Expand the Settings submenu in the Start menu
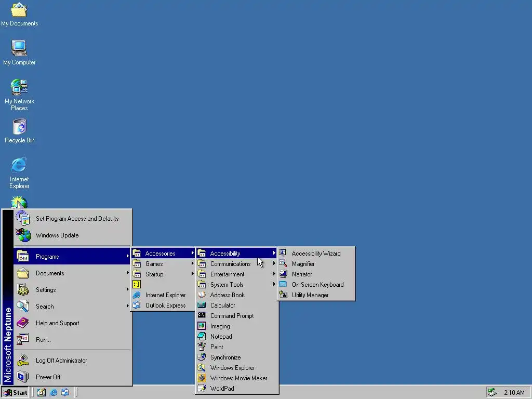This screenshot has height=399, width=532. tap(73, 290)
